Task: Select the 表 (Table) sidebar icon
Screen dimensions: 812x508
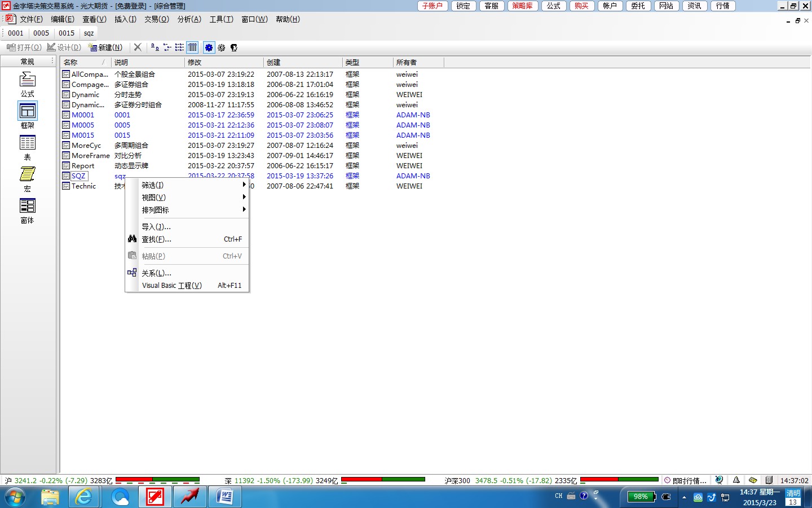Action: [x=27, y=147]
